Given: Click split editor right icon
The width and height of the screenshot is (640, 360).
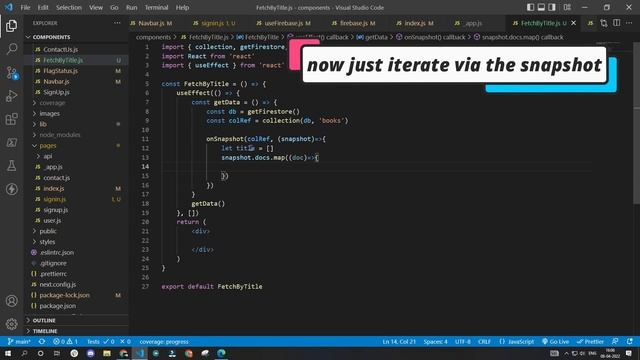Looking at the screenshot, I should [616, 23].
